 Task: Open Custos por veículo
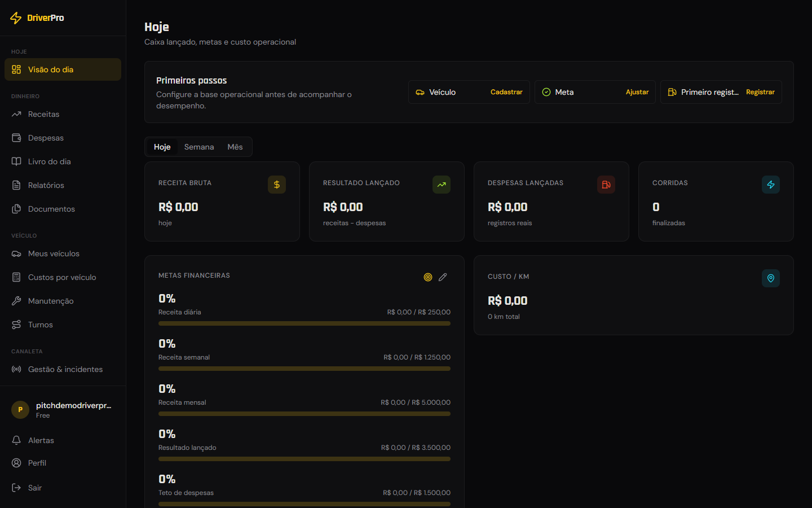tap(63, 277)
